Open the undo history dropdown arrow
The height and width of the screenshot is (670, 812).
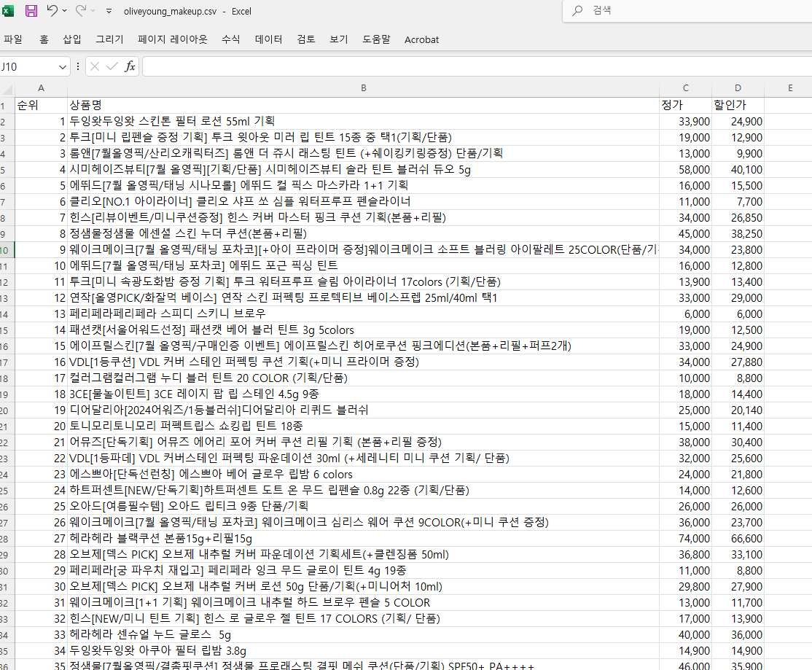65,11
